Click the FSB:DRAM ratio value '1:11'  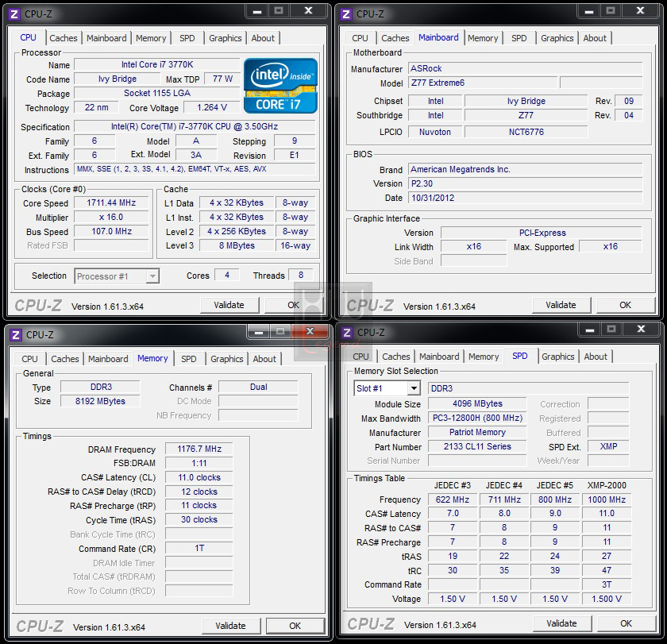point(199,463)
